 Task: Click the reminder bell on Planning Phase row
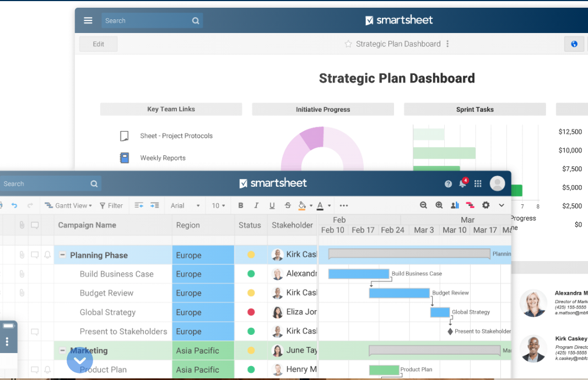pos(47,255)
